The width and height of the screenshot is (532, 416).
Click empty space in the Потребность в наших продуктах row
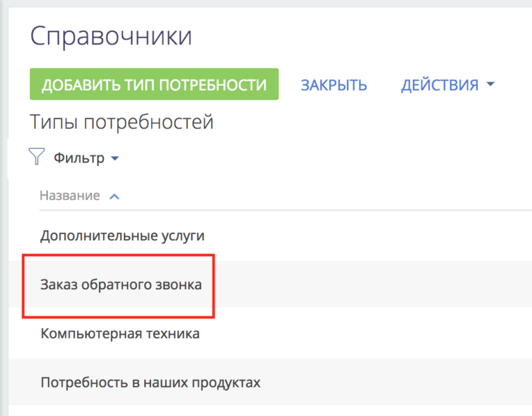pyautogui.click(x=397, y=382)
